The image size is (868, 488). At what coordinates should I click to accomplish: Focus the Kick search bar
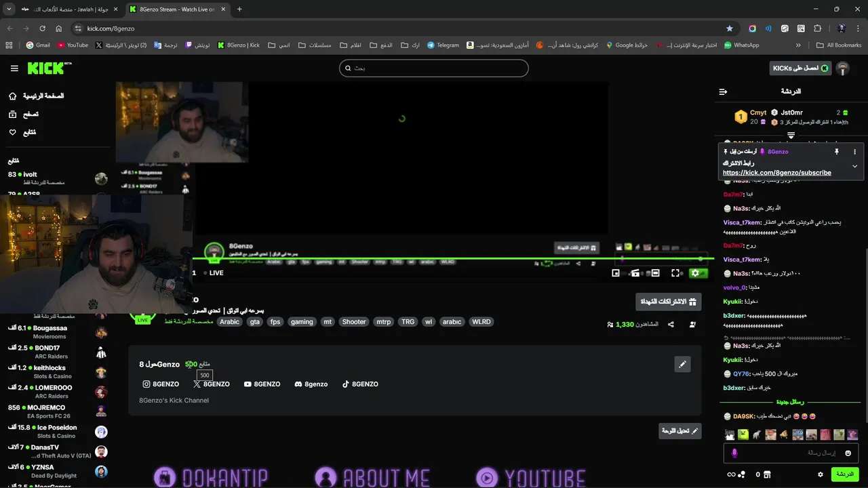(x=434, y=68)
